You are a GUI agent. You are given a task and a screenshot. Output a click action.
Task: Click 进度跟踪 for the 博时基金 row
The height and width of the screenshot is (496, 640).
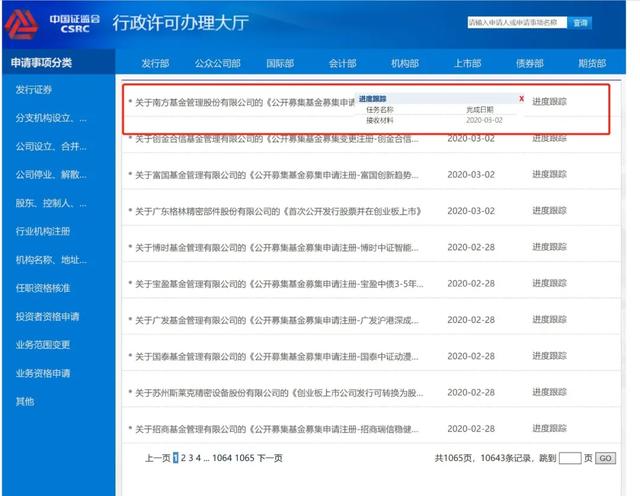click(x=549, y=247)
